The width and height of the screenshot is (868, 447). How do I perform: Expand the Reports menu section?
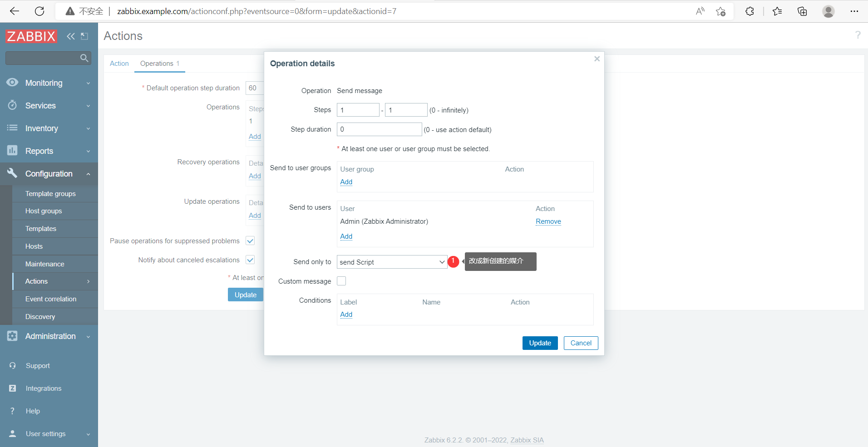[88, 151]
